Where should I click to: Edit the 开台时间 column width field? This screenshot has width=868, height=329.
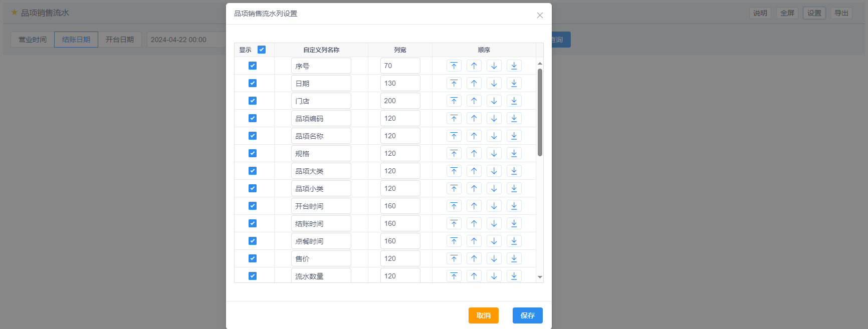click(400, 206)
